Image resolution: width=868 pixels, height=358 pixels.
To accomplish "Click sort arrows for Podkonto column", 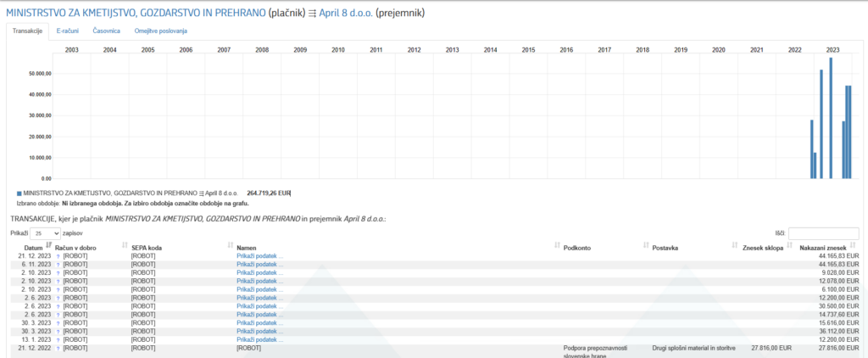I will coord(645,245).
